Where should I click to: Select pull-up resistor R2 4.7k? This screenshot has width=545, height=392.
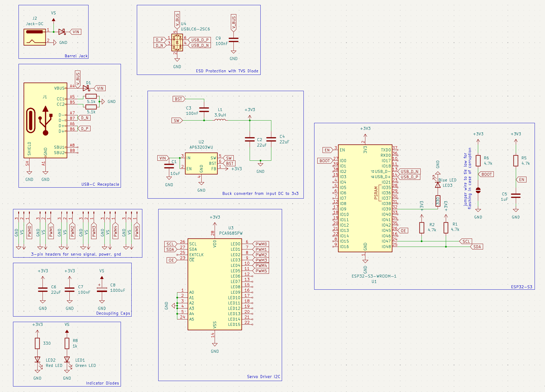(x=422, y=228)
